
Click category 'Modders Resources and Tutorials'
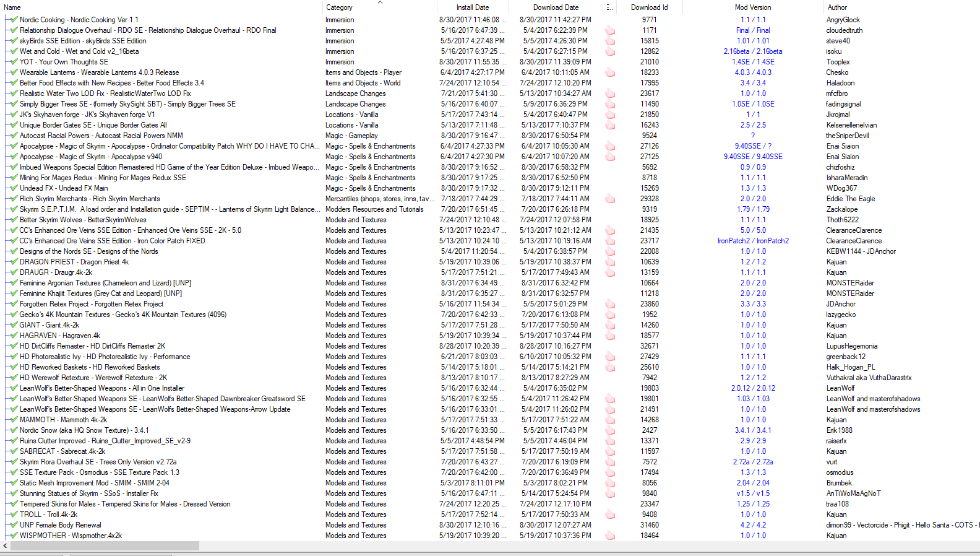coord(374,209)
